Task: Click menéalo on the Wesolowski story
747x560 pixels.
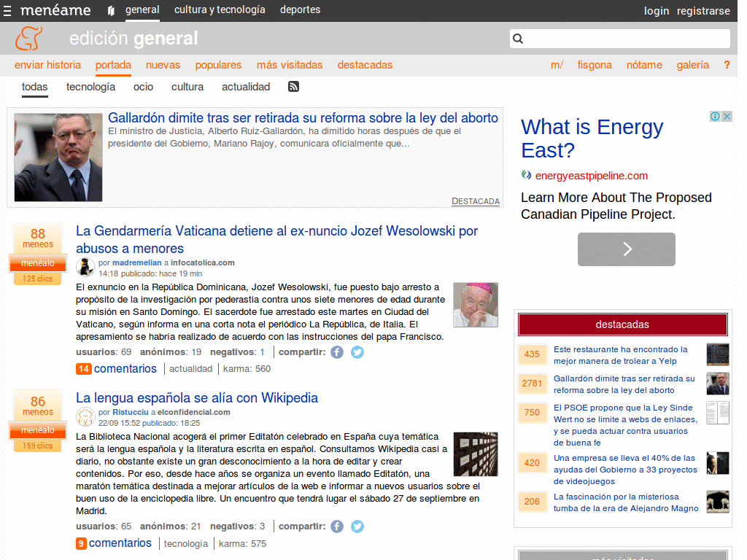Action: tap(38, 262)
